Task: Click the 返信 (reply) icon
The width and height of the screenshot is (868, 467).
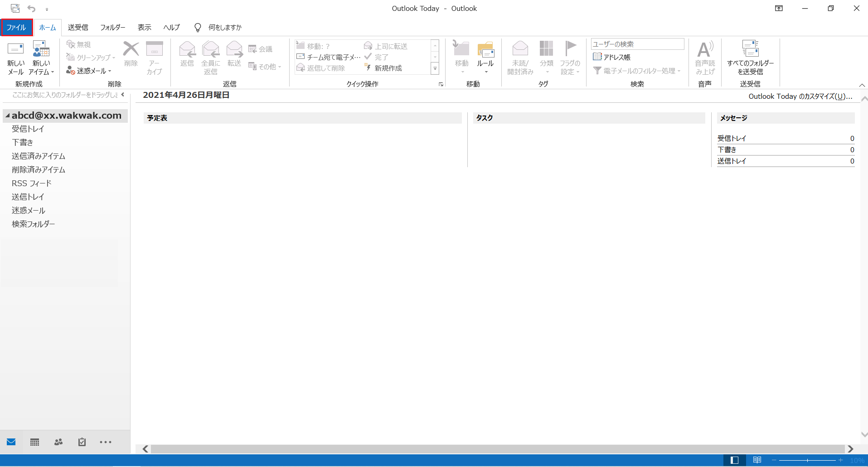Action: pyautogui.click(x=187, y=48)
